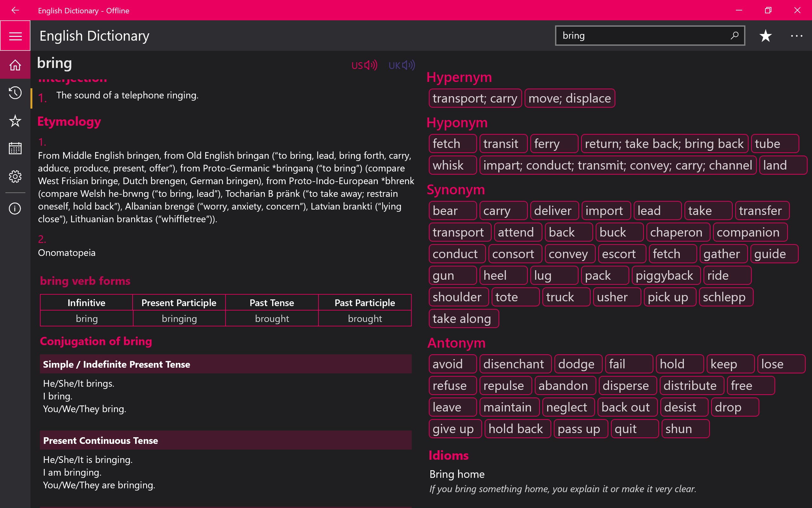Open antonym 'give up'
This screenshot has width=812, height=508.
455,429
